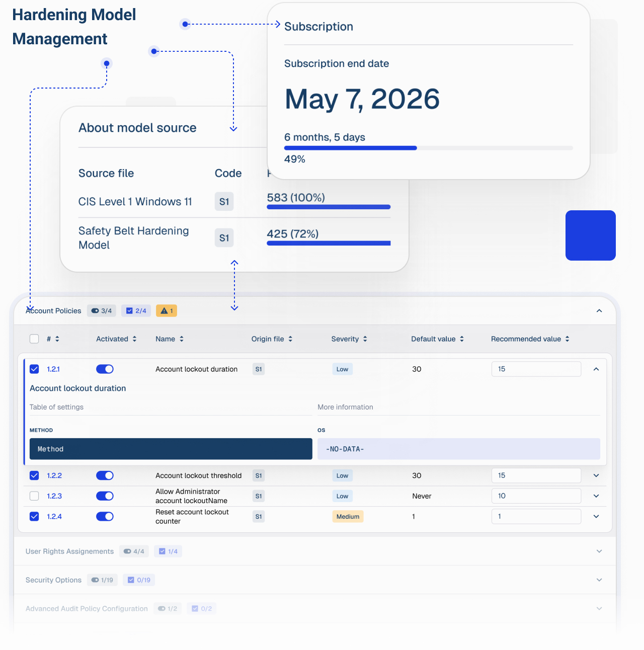The width and height of the screenshot is (644, 650).
Task: Click the Medium severity tag
Action: 348,517
